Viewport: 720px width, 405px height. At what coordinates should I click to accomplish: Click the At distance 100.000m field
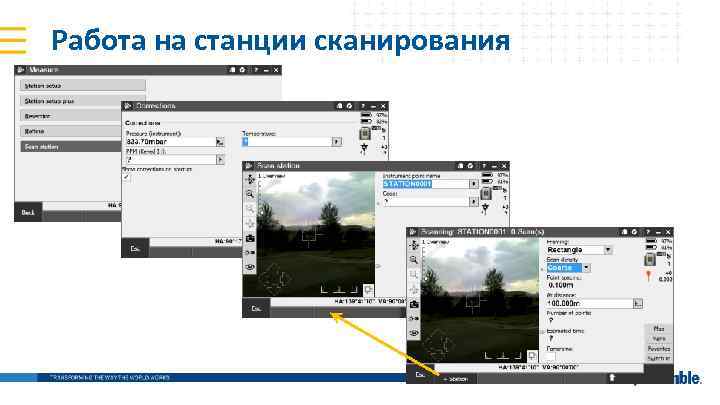click(x=590, y=304)
